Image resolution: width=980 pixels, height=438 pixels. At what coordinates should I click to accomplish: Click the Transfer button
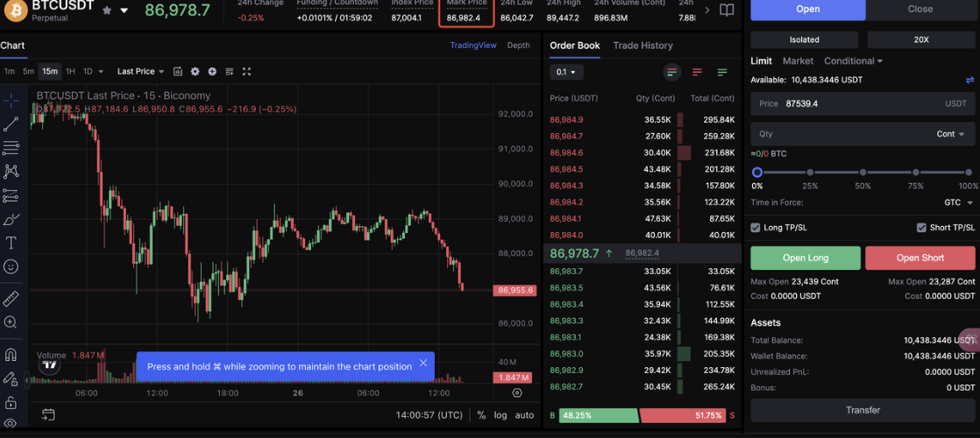pos(862,410)
